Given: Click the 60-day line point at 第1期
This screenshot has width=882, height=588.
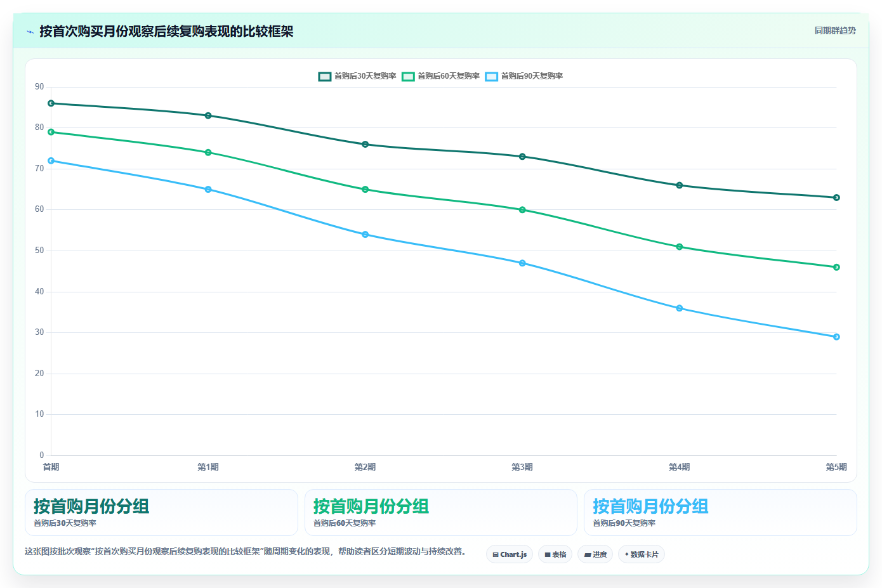Looking at the screenshot, I should click(208, 152).
